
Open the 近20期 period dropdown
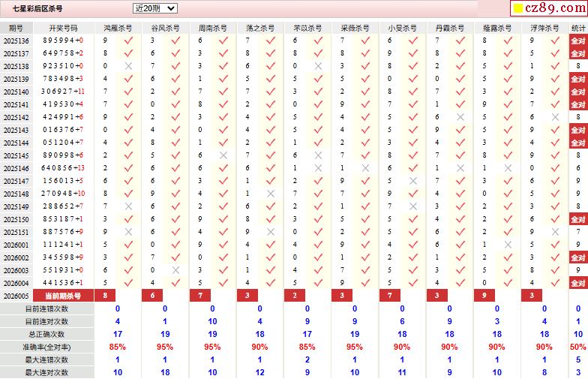pyautogui.click(x=154, y=8)
